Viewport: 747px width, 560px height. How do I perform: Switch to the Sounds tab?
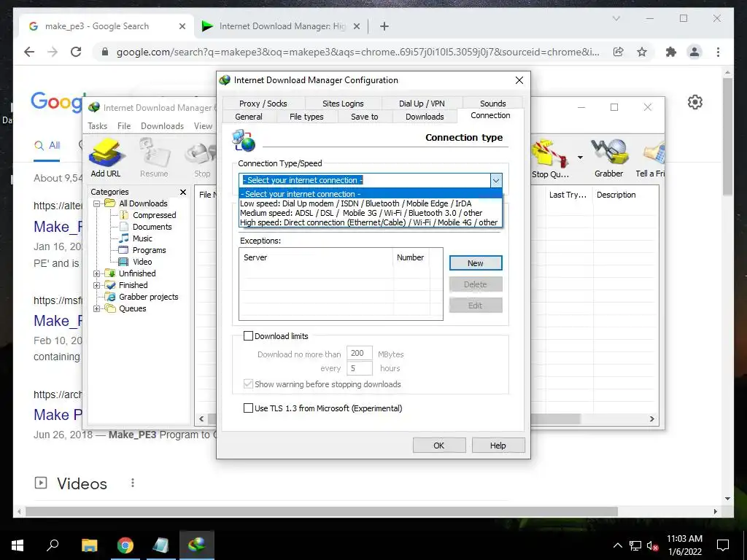(492, 104)
